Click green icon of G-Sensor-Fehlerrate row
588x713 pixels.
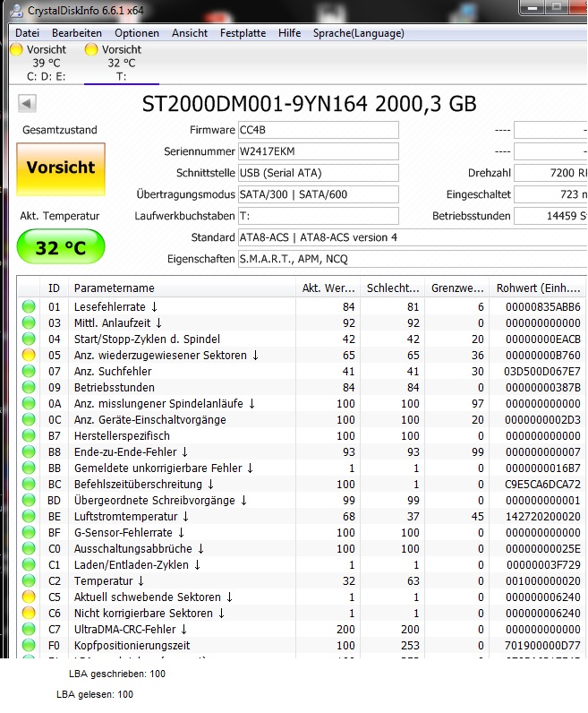coord(29,532)
